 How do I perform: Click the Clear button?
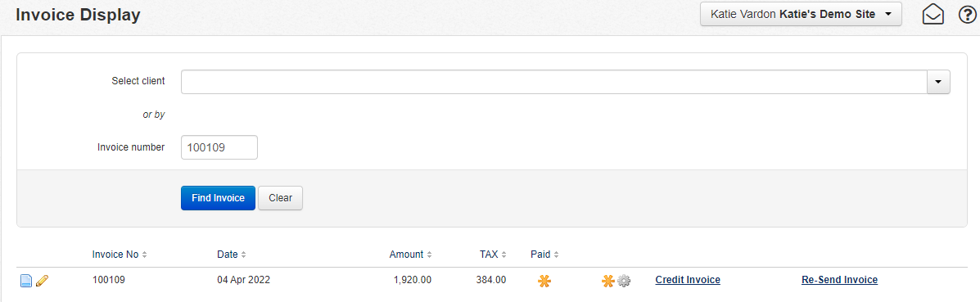tap(281, 198)
